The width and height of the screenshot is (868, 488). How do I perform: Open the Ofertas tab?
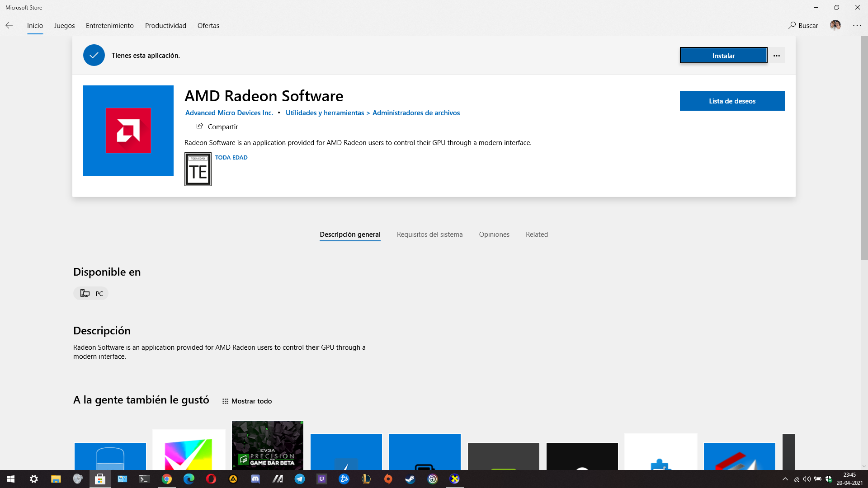click(x=208, y=26)
